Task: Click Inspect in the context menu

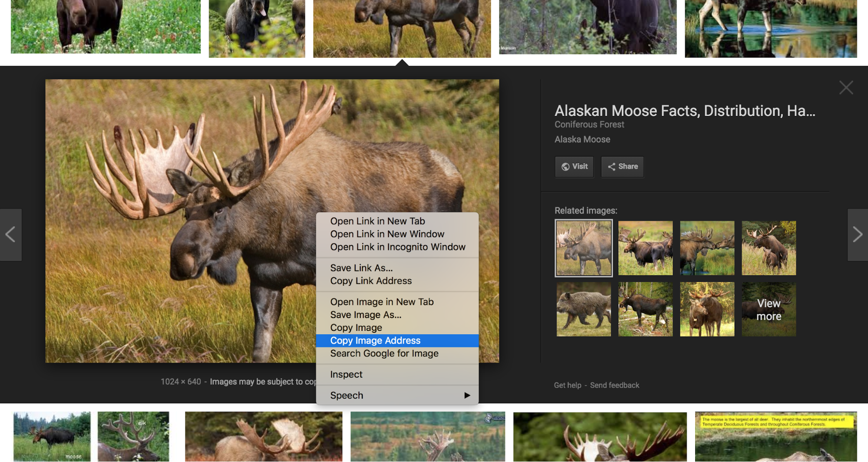Action: pyautogui.click(x=346, y=374)
